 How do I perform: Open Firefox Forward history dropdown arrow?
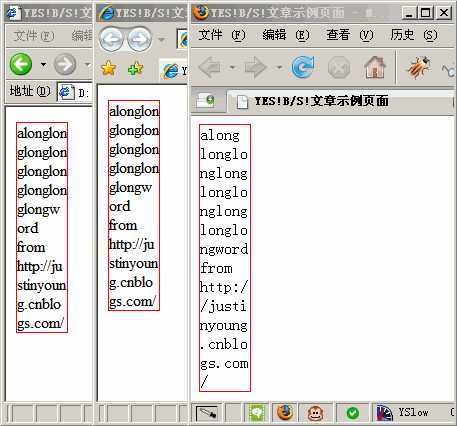tap(279, 68)
